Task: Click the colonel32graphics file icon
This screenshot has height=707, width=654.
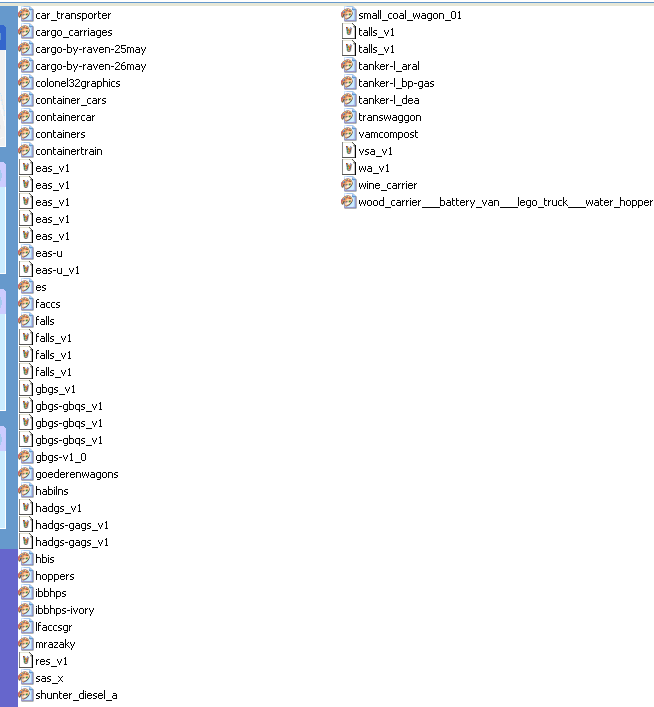Action: [26, 83]
